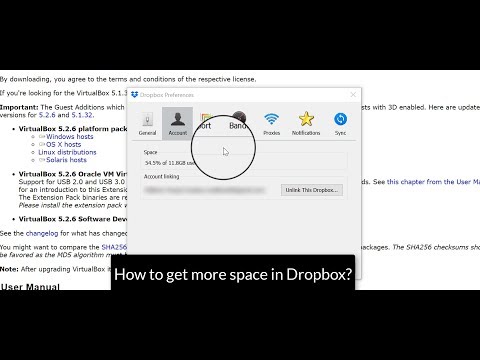
Task: Open the Sync preferences tab
Action: [x=340, y=123]
